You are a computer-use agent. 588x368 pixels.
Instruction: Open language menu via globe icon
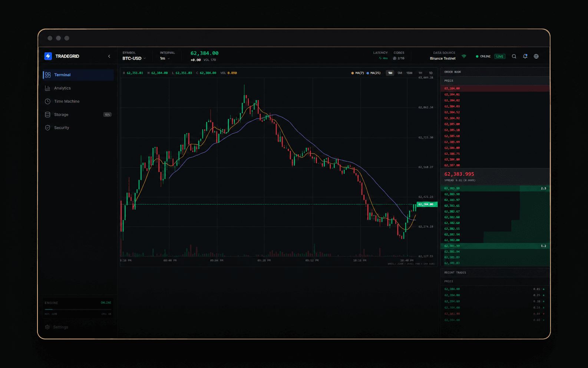coord(536,56)
